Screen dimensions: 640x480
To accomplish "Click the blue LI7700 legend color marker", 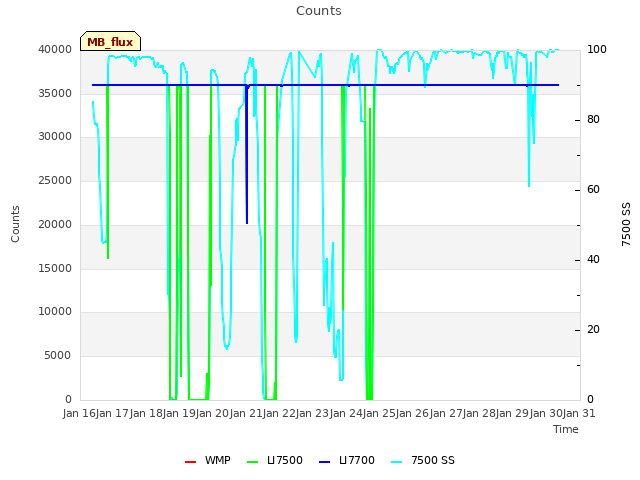I will point(324,462).
